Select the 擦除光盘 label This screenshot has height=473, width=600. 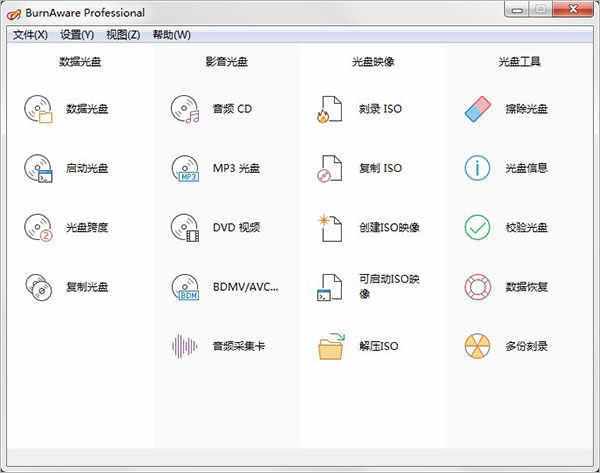527,109
